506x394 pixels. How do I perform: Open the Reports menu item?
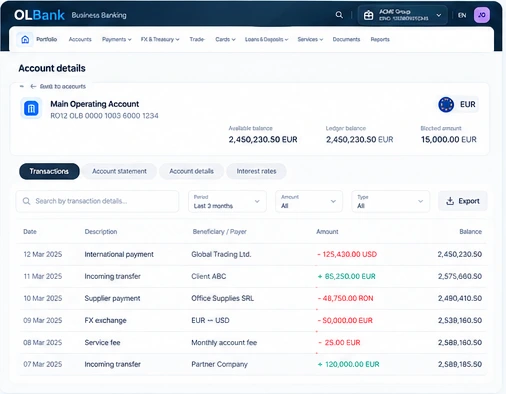(380, 39)
